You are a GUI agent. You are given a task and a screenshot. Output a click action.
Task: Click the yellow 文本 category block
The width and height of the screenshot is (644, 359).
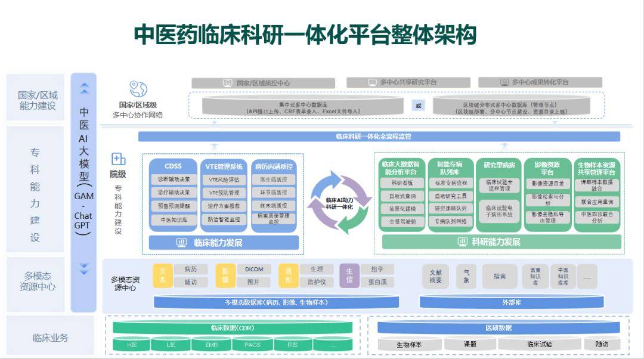(x=163, y=276)
